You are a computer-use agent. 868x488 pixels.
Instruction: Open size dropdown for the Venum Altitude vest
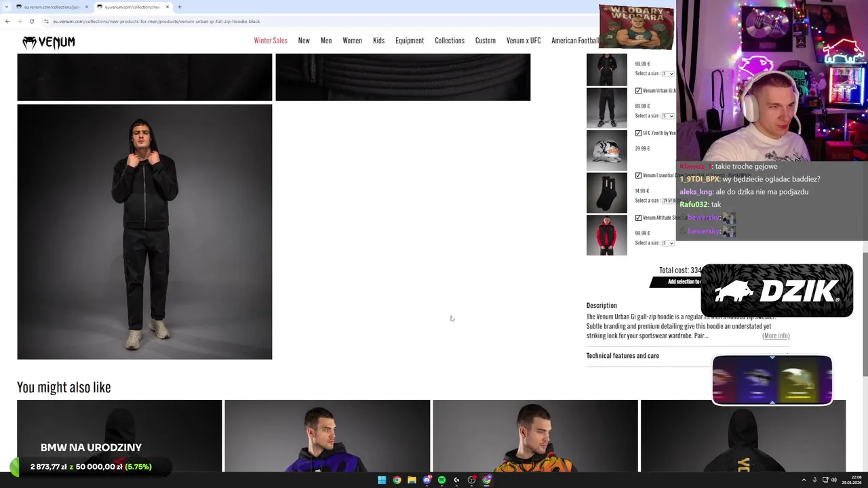(x=668, y=243)
